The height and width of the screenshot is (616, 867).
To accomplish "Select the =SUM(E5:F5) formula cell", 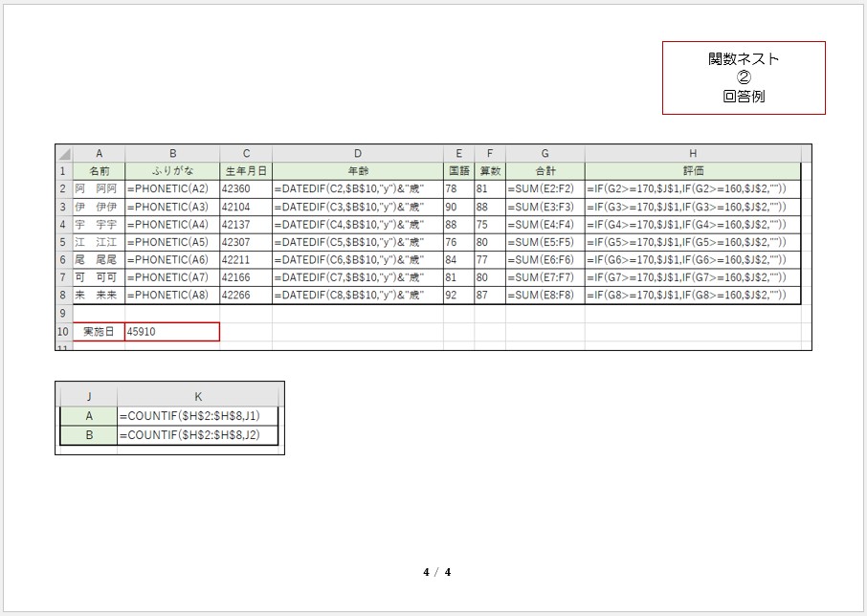I will 545,242.
